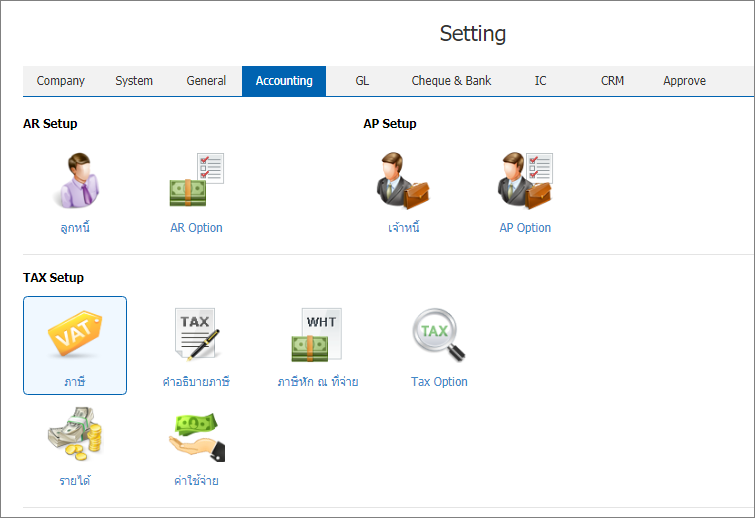Open the WHT withholding tax icon
This screenshot has height=518, width=755.
316,335
